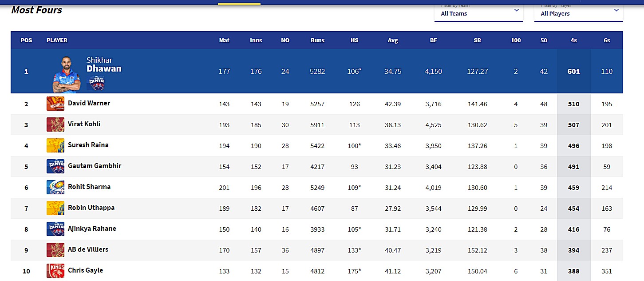The height and width of the screenshot is (281, 644).
Task: Click the team logo beside Rohit Sharma
Action: coord(55,187)
